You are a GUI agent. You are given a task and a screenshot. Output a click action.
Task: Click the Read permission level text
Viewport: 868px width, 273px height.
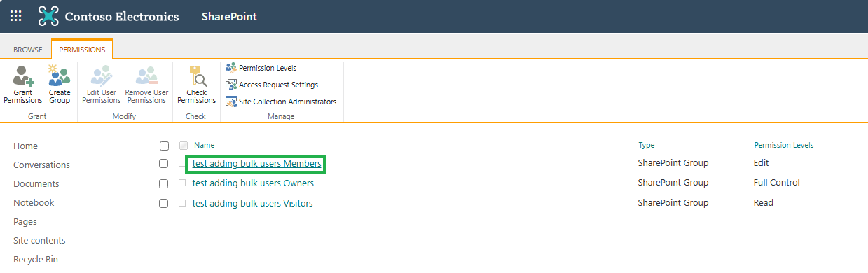764,203
